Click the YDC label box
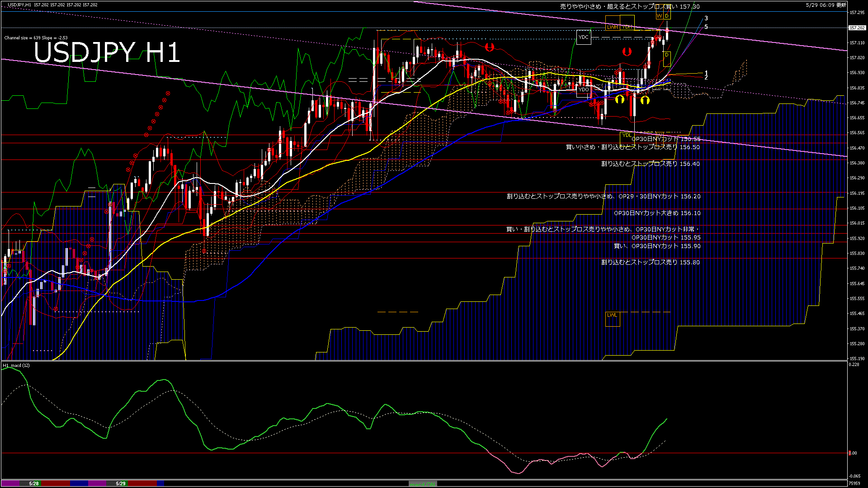This screenshot has width=868, height=488. tap(584, 37)
